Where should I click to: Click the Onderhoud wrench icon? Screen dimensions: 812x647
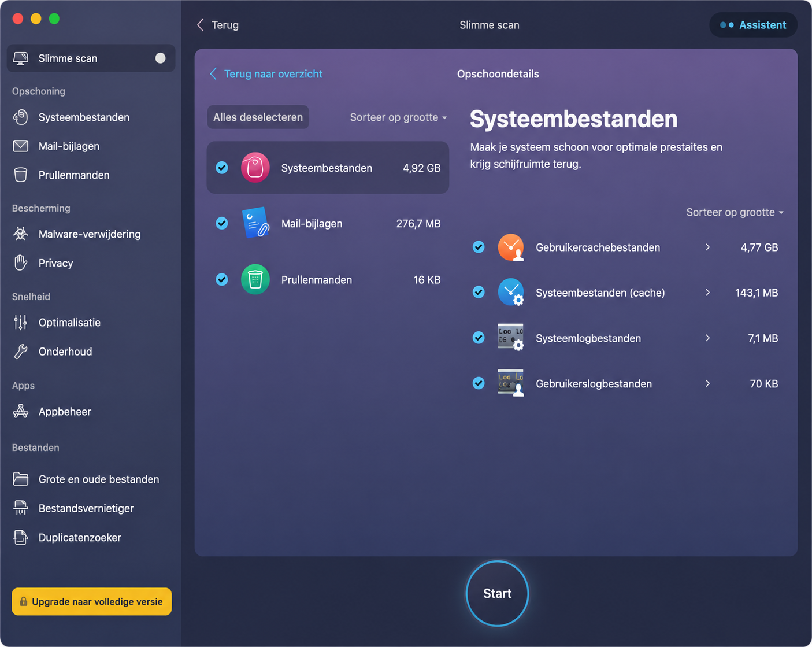[21, 352]
